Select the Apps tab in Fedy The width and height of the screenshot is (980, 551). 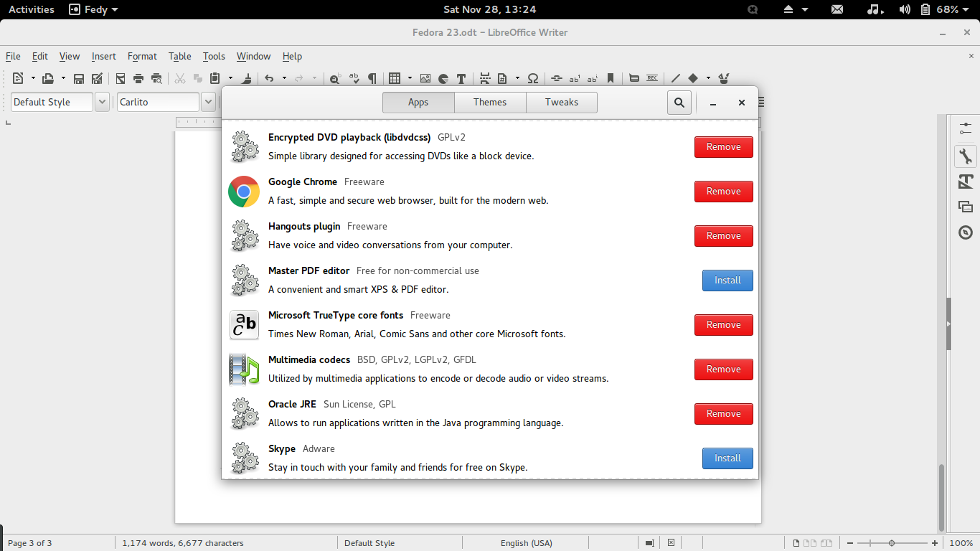[x=418, y=103]
